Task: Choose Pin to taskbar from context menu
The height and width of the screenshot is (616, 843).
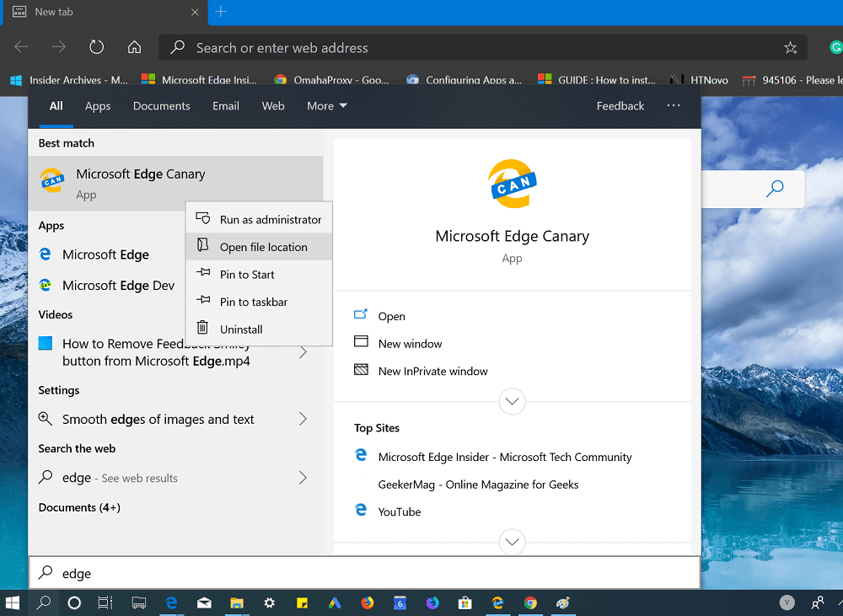Action: point(259,302)
